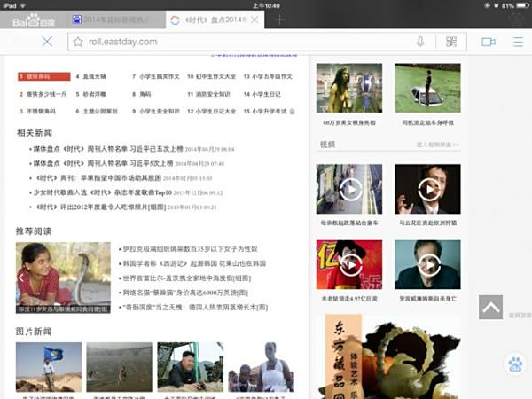Open a new browser tab with plus

pos(279,20)
